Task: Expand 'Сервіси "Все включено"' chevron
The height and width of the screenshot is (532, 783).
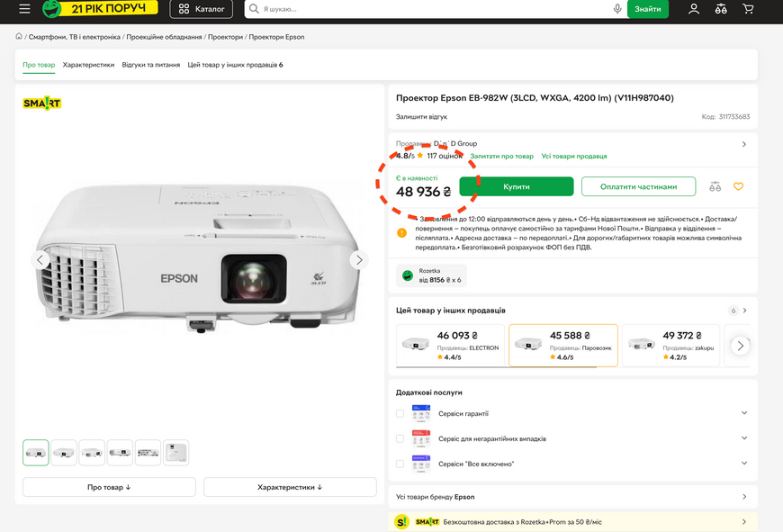Action: click(744, 464)
